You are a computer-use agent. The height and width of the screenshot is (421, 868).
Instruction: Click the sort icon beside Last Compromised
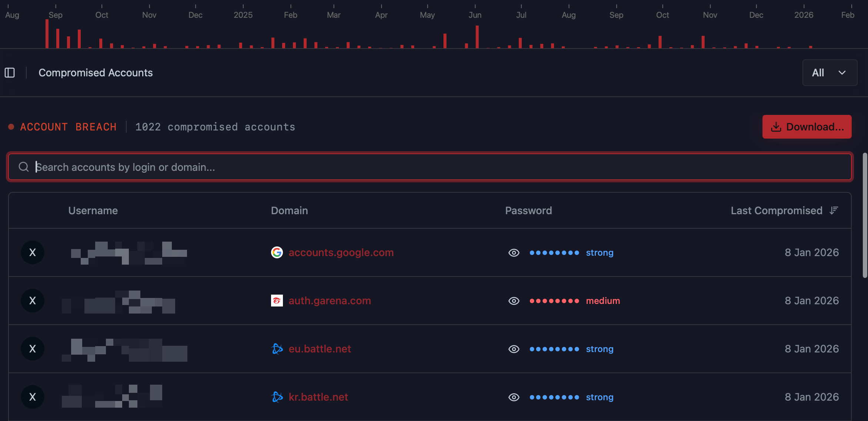point(834,210)
